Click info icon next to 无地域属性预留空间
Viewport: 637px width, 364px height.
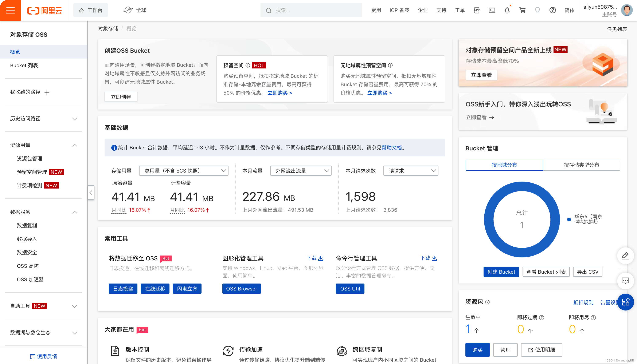tap(390, 65)
